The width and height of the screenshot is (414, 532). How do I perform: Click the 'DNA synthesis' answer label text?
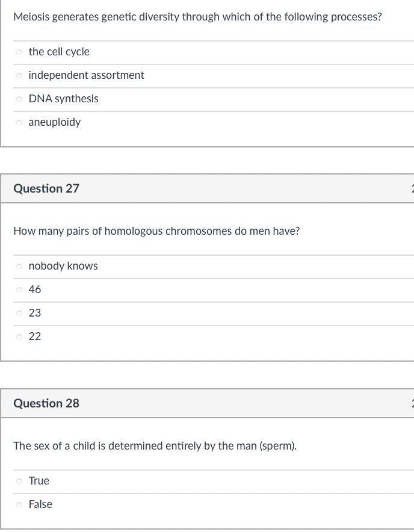pyautogui.click(x=63, y=99)
